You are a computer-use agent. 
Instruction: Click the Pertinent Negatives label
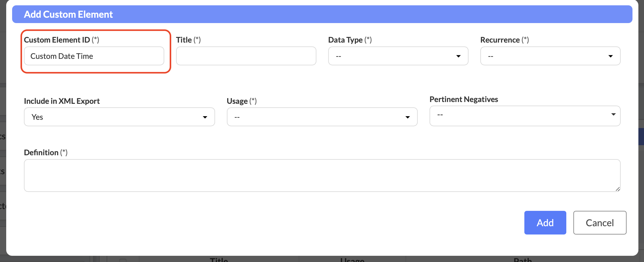coord(464,99)
